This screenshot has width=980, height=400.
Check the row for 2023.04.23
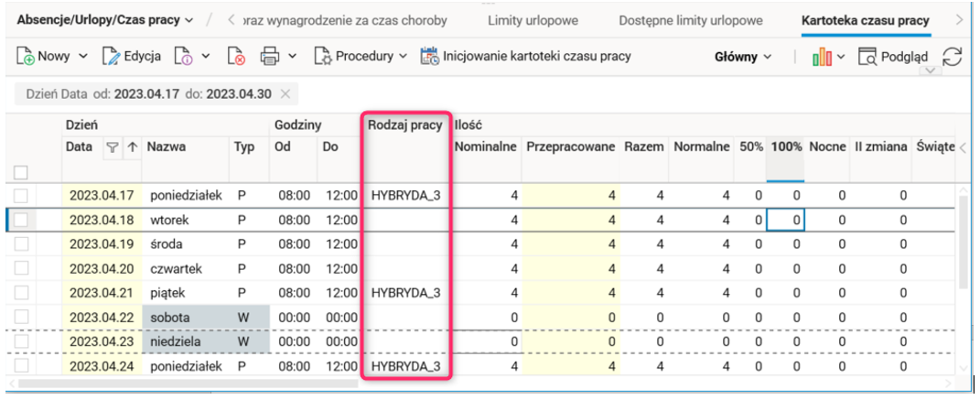pos(21,341)
